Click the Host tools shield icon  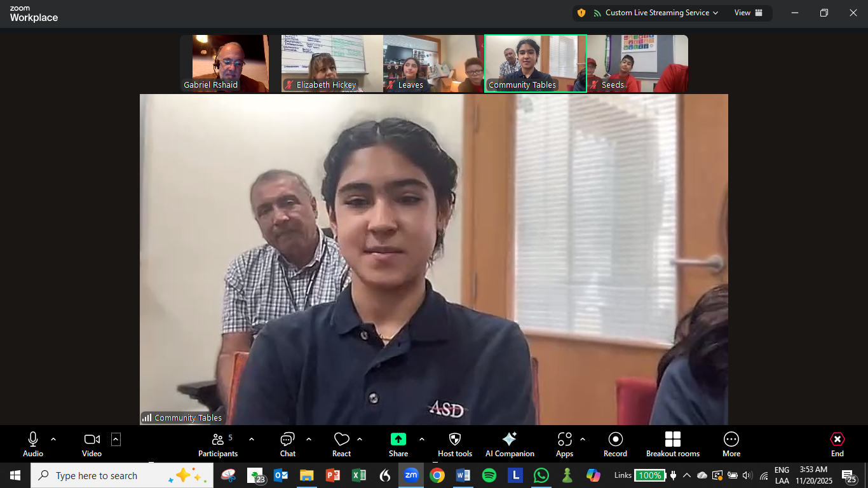click(x=455, y=444)
